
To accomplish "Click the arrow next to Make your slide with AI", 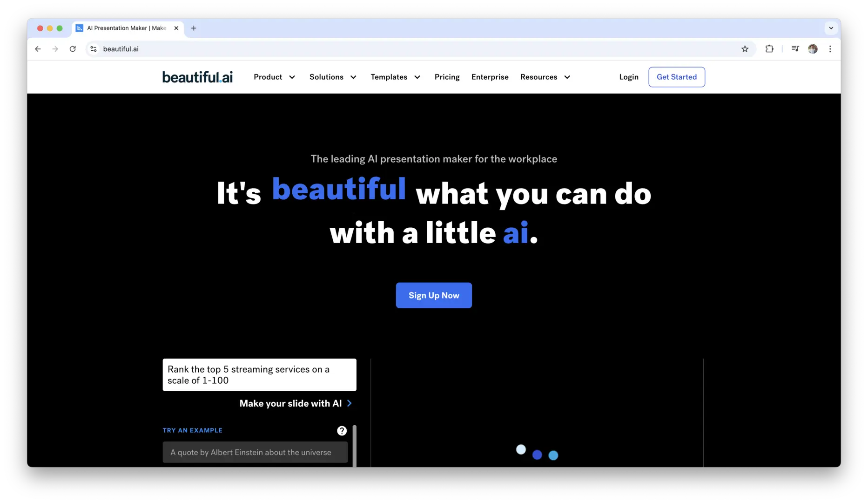I will click(x=350, y=403).
